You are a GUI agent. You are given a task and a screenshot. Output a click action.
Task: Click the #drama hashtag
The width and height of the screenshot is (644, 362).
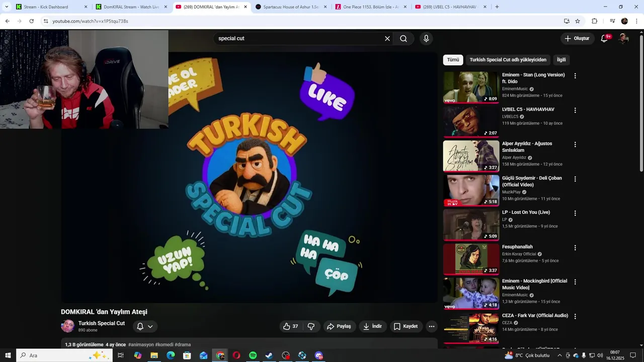[x=183, y=345]
